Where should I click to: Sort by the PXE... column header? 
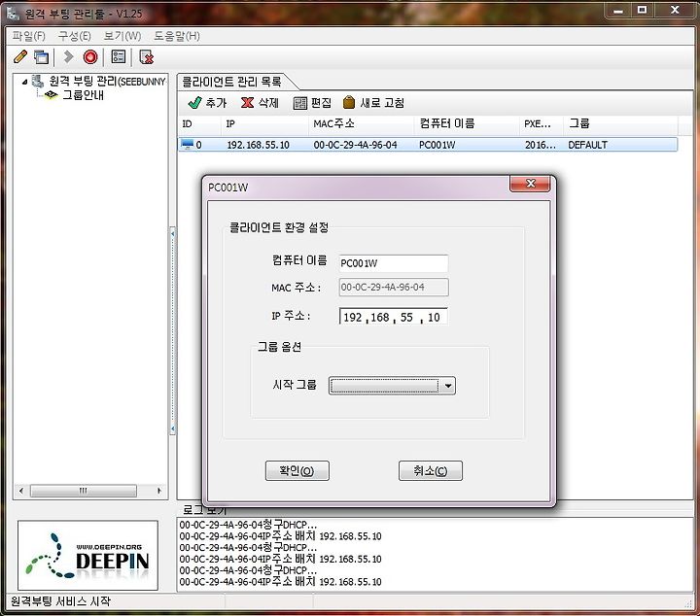click(x=542, y=124)
